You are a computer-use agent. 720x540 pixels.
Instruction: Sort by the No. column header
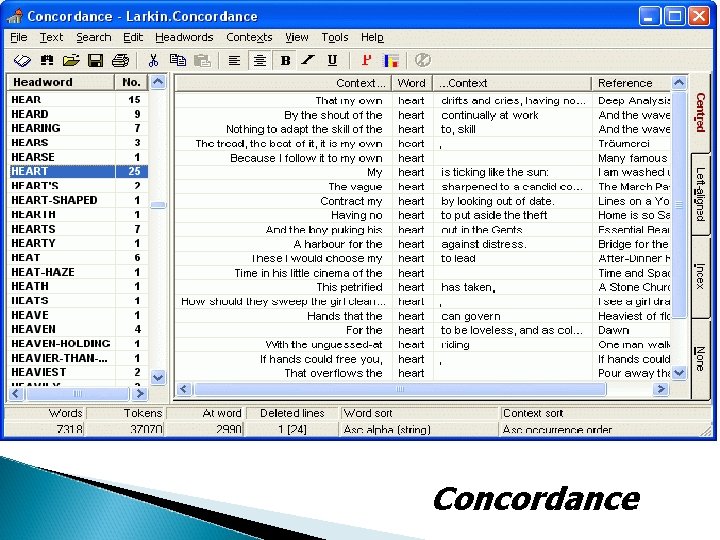click(x=131, y=82)
